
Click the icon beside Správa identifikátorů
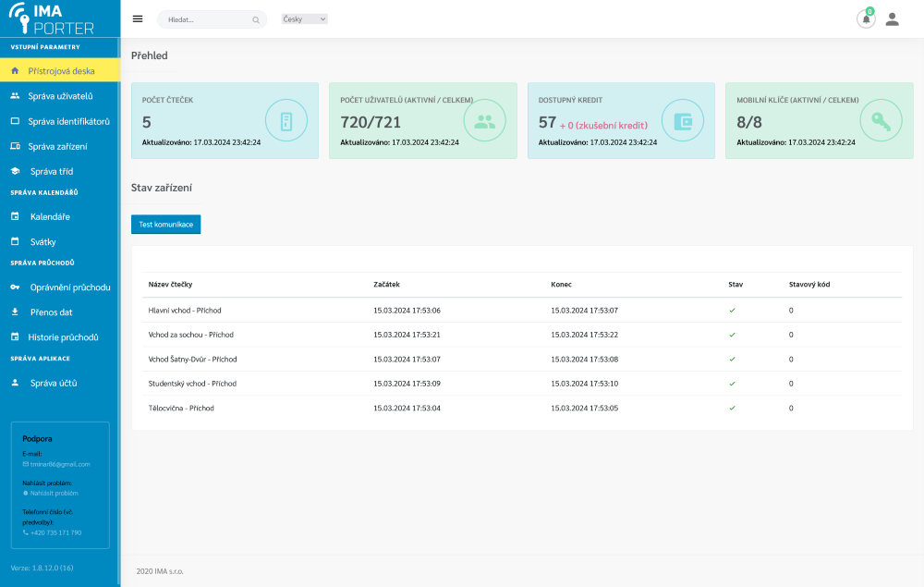click(x=16, y=121)
